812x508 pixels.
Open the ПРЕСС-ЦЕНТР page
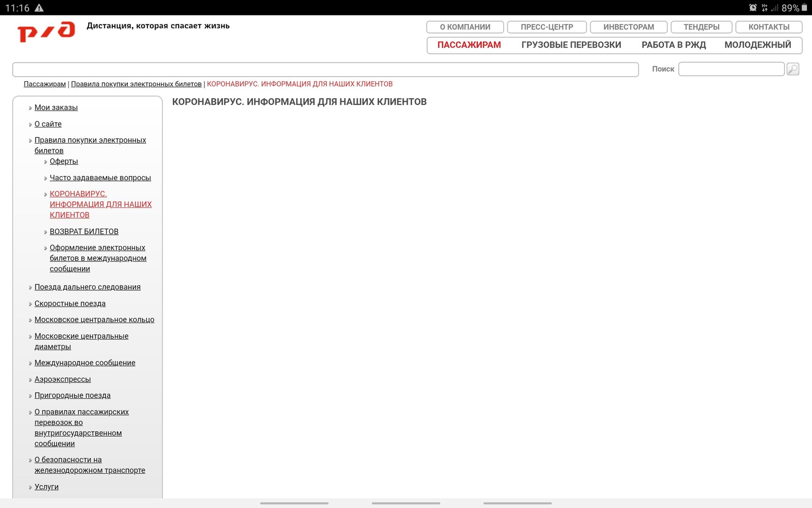pos(547,27)
